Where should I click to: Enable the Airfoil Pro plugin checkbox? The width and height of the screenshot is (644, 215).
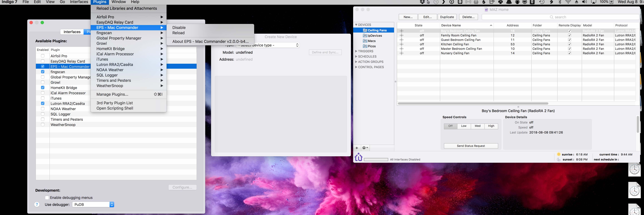point(43,56)
